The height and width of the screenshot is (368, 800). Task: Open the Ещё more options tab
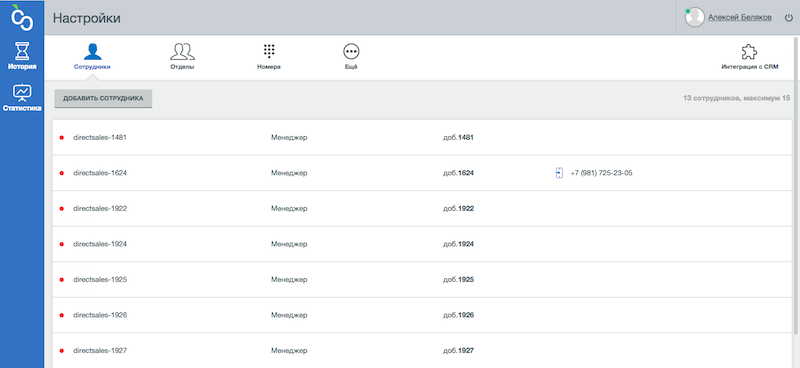[x=351, y=56]
